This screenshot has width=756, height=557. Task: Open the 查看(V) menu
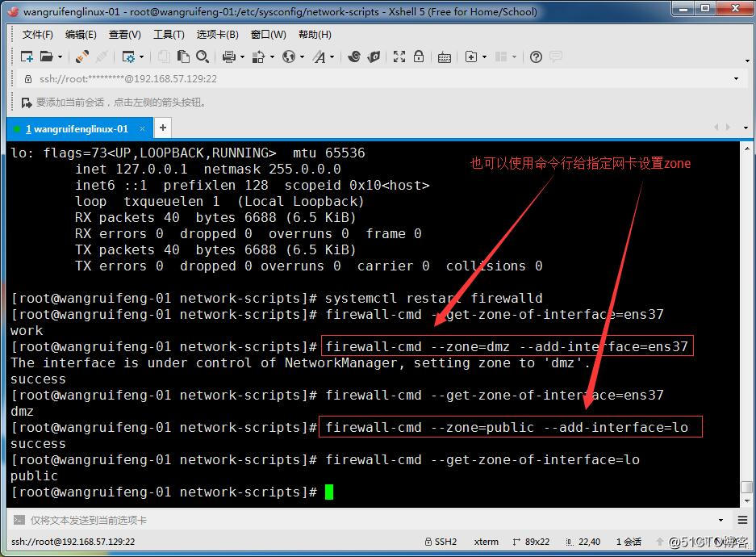click(125, 34)
